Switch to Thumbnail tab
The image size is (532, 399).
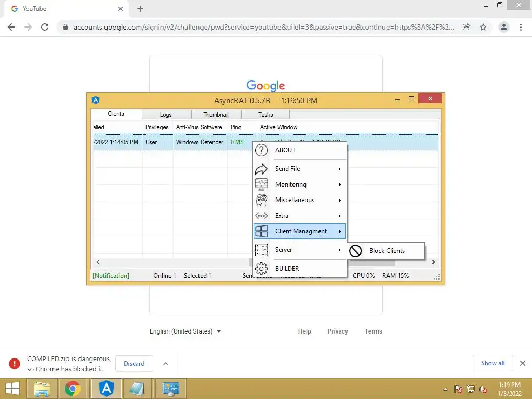point(216,115)
